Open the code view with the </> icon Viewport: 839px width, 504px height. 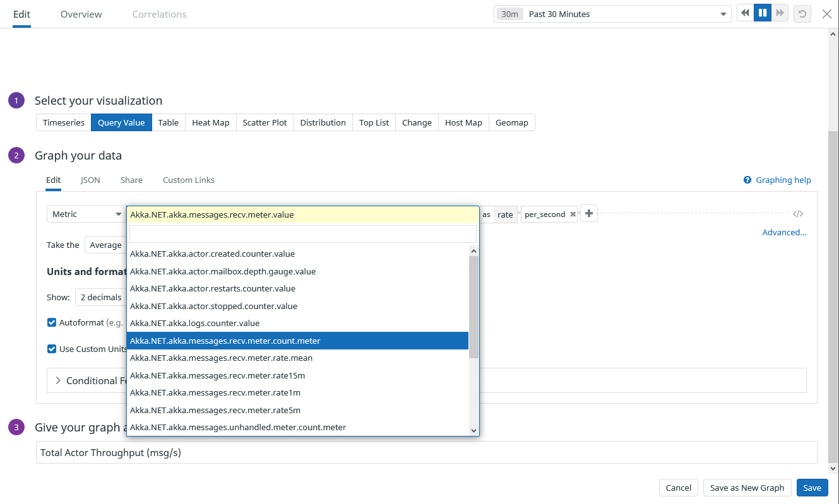click(x=797, y=213)
